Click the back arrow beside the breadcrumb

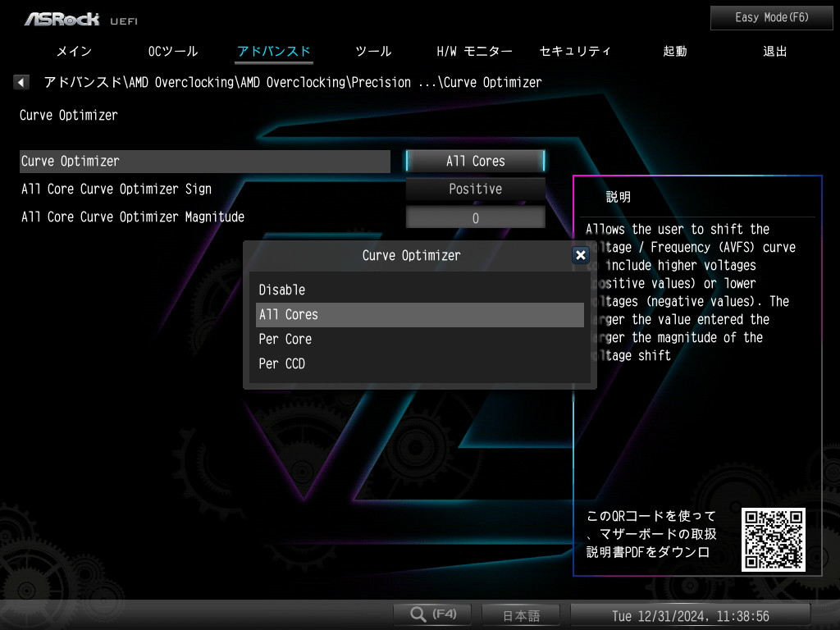(x=21, y=82)
